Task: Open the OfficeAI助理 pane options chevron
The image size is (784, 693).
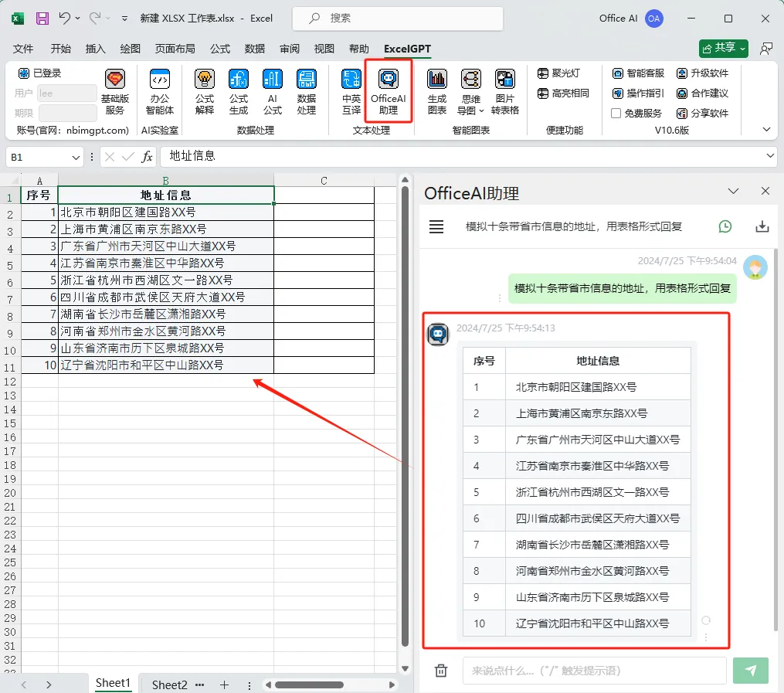Action: (733, 192)
